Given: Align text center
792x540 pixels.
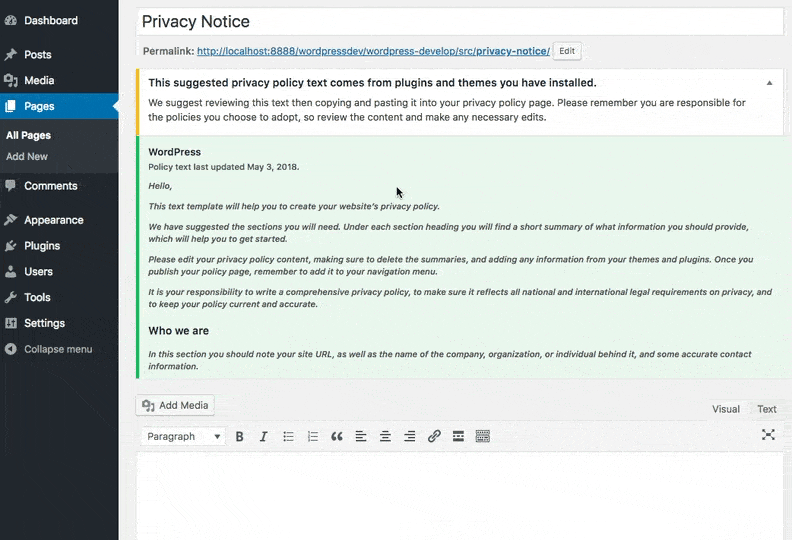Looking at the screenshot, I should (385, 436).
